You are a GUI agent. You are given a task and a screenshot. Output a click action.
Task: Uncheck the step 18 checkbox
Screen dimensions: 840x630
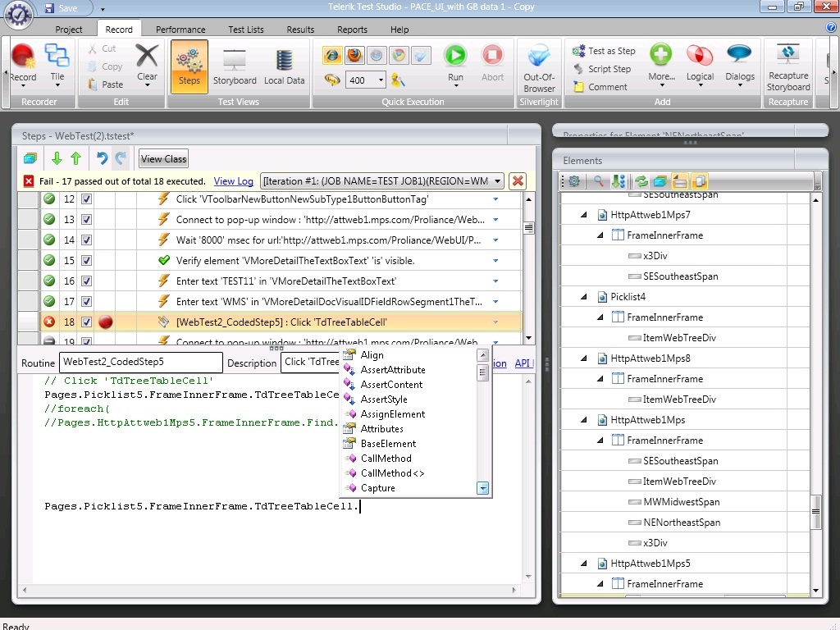(x=87, y=322)
